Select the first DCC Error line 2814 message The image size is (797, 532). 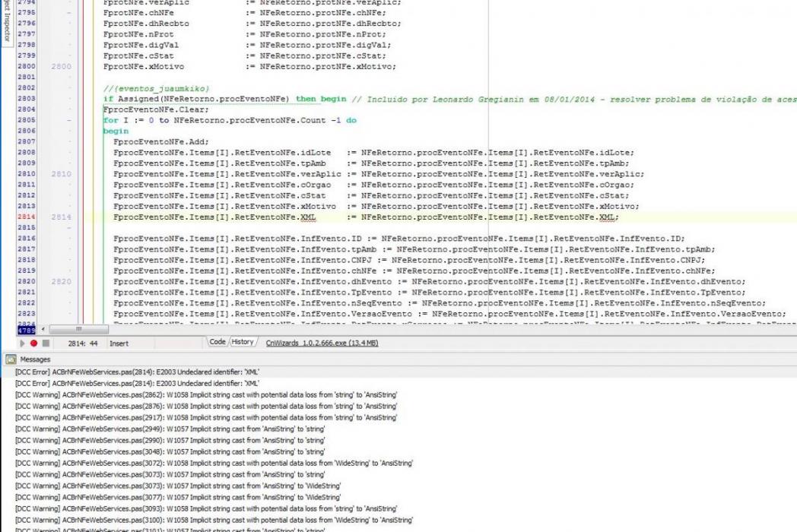(137, 372)
